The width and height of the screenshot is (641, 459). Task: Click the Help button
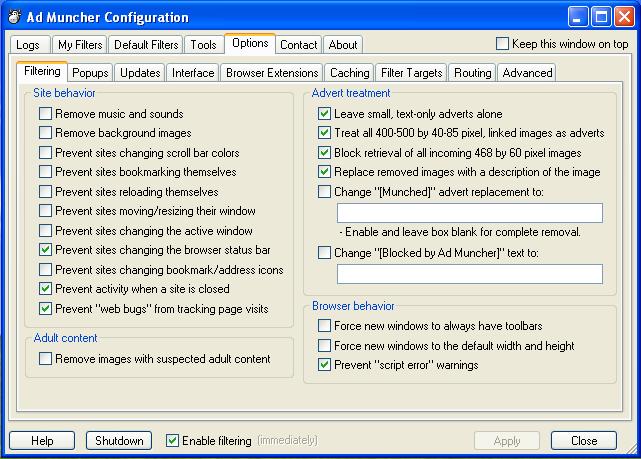[42, 441]
